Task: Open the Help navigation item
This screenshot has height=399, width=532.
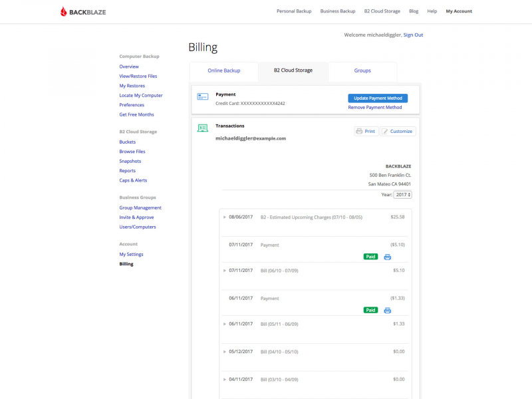Action: (432, 11)
